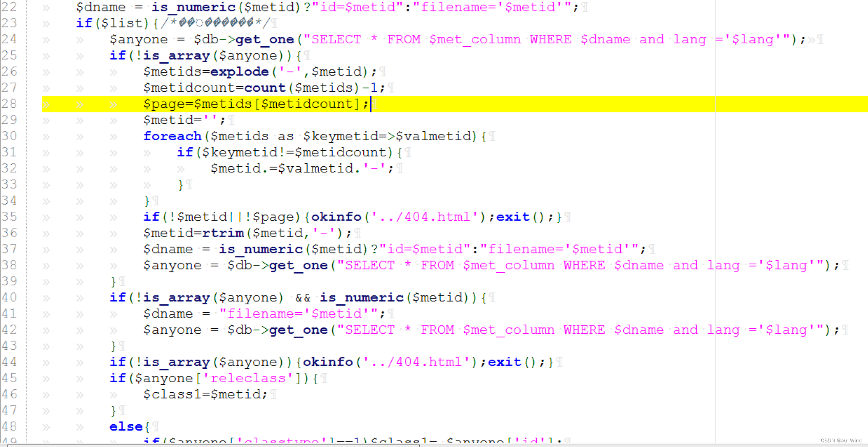Click the closing brace on line 43

tap(114, 346)
